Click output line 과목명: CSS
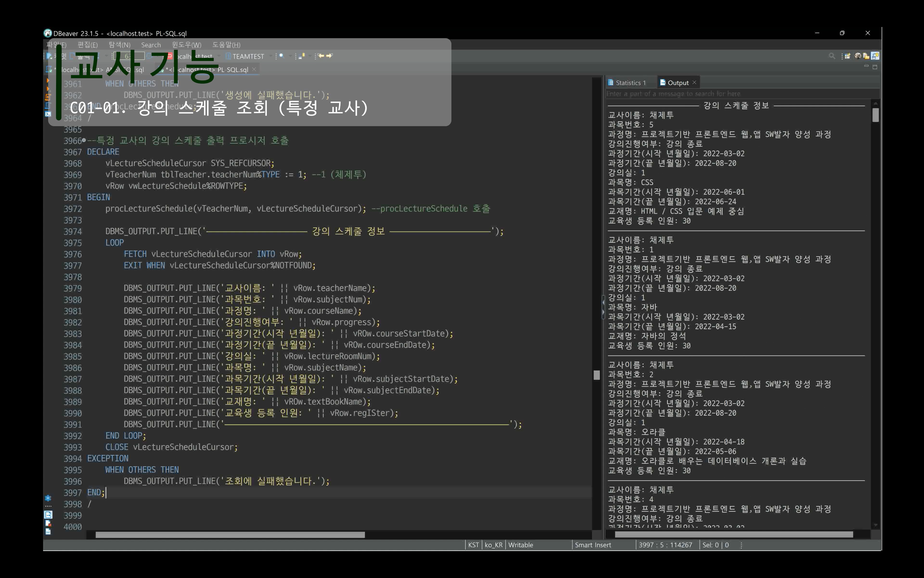This screenshot has width=924, height=578. 630,182
